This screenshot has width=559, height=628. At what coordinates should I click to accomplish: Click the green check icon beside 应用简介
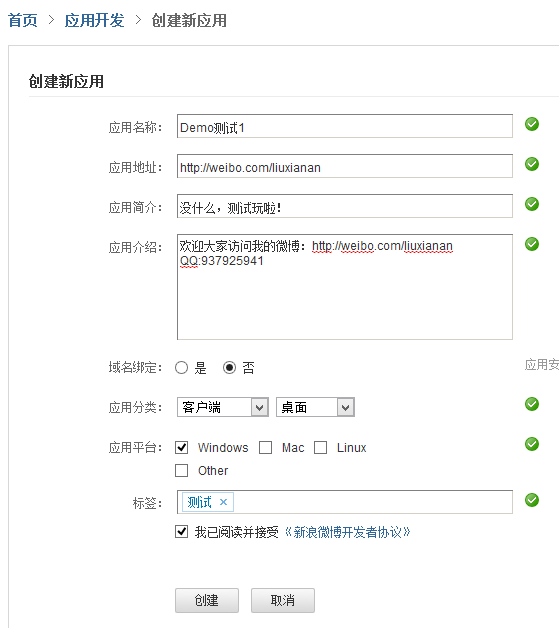click(532, 204)
